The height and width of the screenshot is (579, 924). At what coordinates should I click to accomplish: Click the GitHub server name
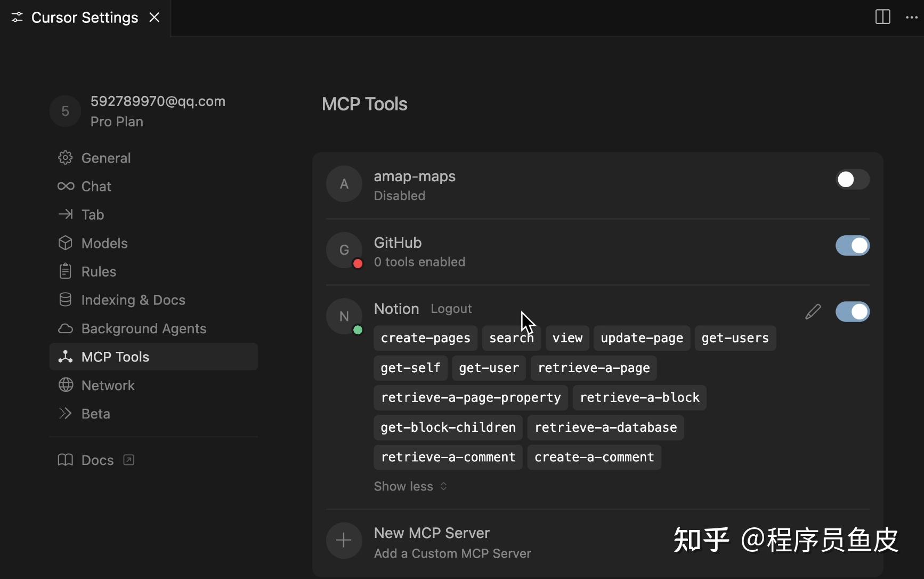click(398, 243)
